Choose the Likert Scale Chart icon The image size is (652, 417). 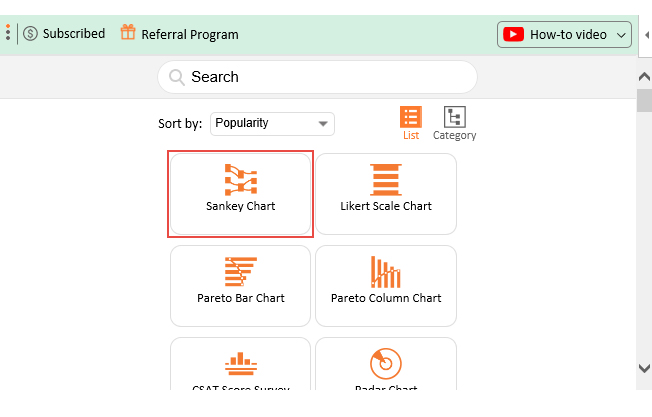point(385,180)
